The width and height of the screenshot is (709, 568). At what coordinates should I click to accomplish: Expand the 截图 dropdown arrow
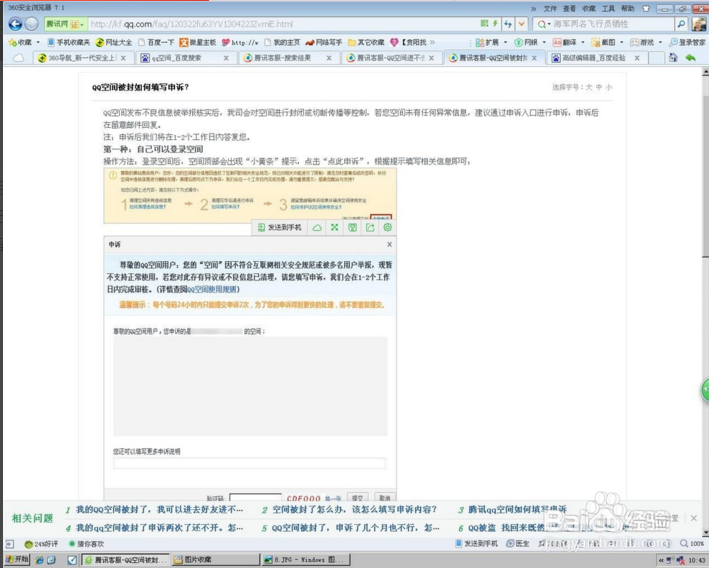pos(621,42)
